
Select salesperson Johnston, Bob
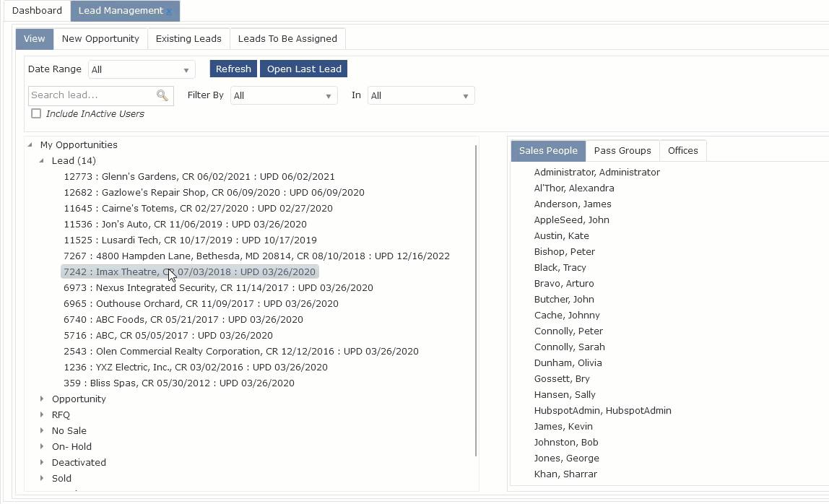(x=566, y=442)
